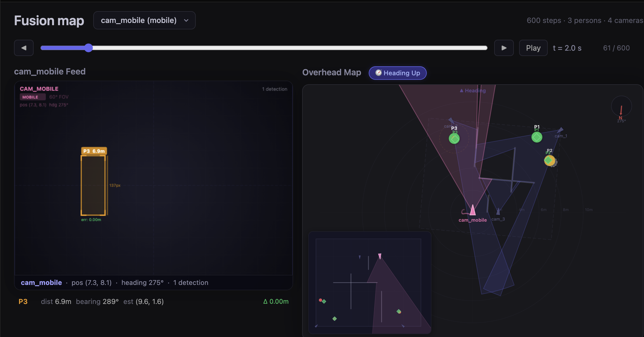This screenshot has height=337, width=644.
Task: Click the P3 6.9m detection box
Action: click(93, 185)
